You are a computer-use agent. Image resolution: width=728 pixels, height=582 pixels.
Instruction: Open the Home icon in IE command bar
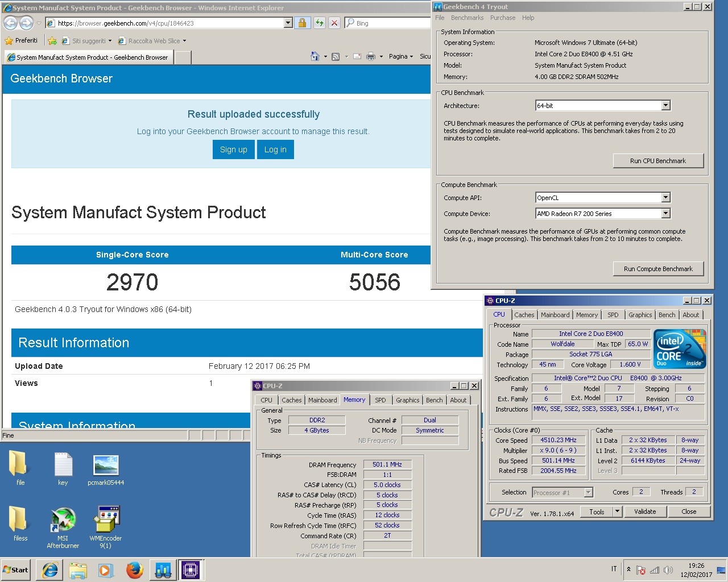click(x=315, y=56)
